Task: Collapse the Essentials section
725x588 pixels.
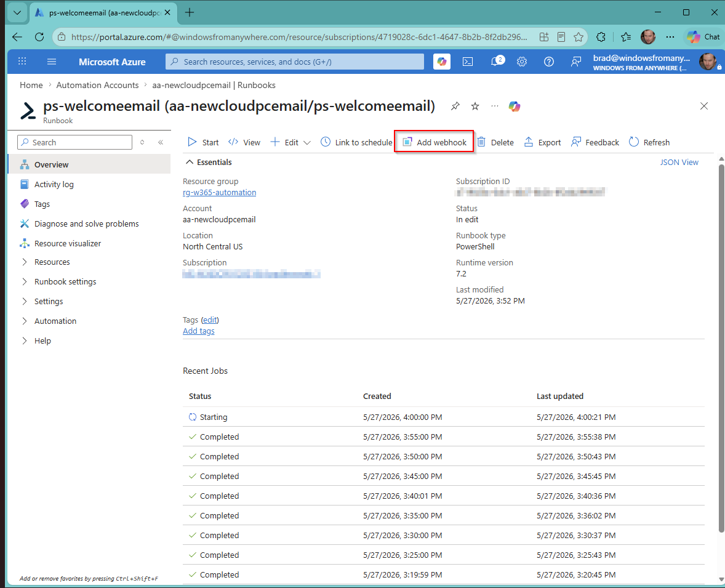Action: (x=190, y=162)
